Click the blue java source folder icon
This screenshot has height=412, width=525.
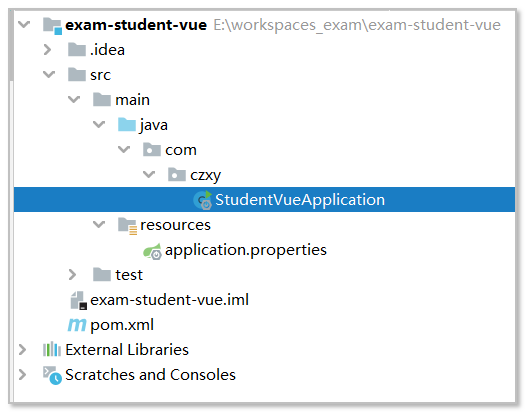click(x=127, y=125)
